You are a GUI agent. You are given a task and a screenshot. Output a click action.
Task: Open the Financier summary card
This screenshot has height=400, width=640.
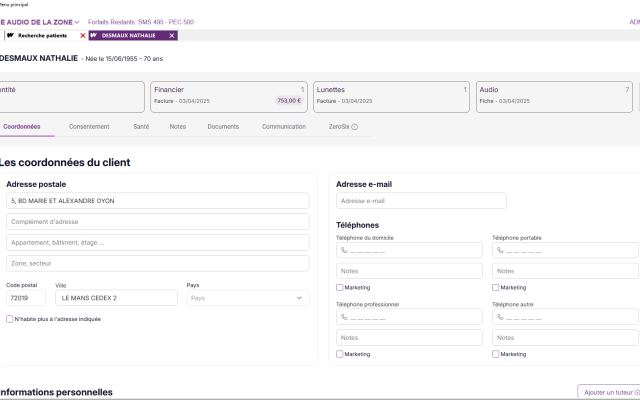[228, 95]
